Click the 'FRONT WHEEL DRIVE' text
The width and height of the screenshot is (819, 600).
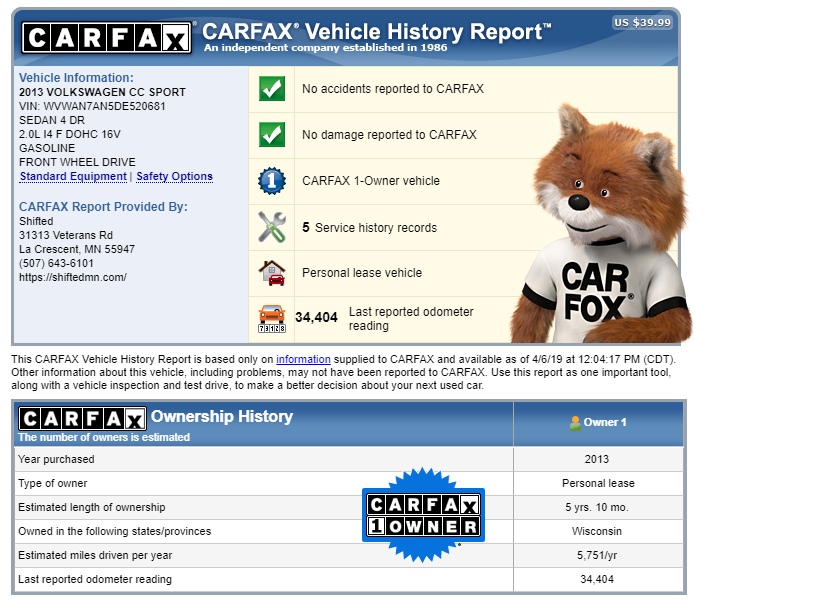coord(77,162)
